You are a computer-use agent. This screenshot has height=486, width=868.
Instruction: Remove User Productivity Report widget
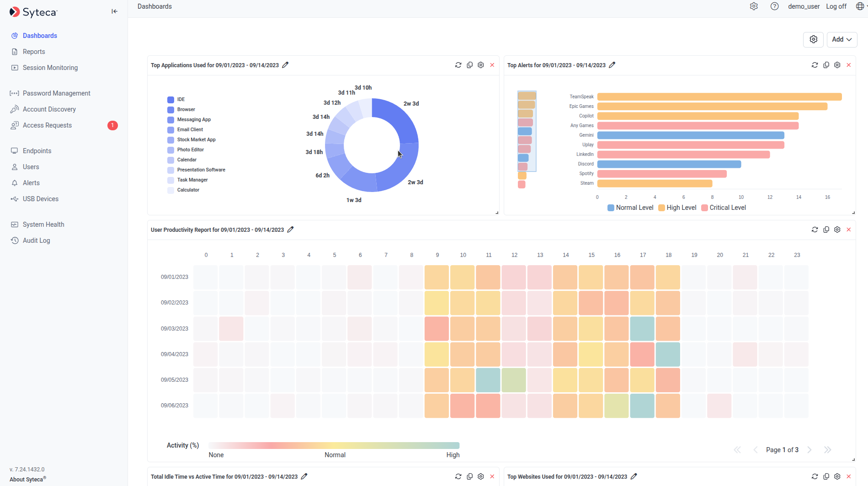[x=848, y=230]
